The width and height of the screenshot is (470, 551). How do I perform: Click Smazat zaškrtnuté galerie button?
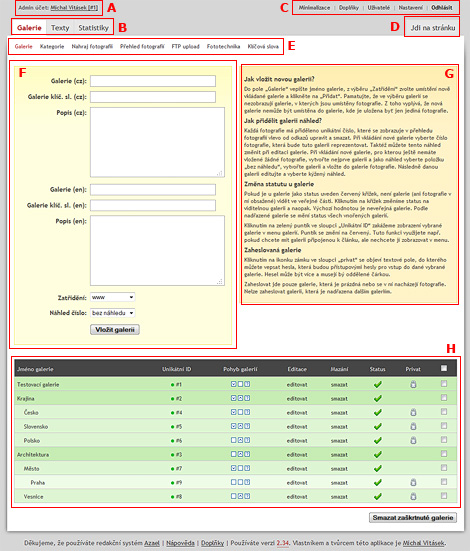pos(413,518)
